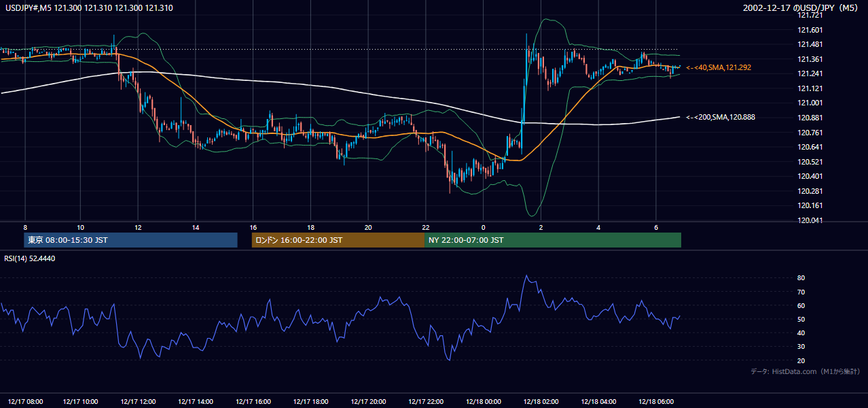The height and width of the screenshot is (408, 868).
Task: Click the bottom date label 12/18 06:00
Action: 657,401
